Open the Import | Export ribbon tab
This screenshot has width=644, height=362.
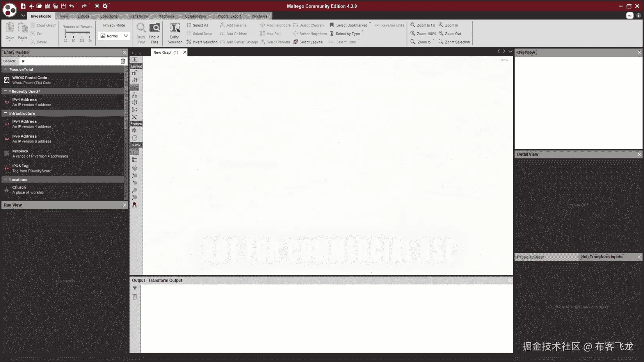pos(229,16)
